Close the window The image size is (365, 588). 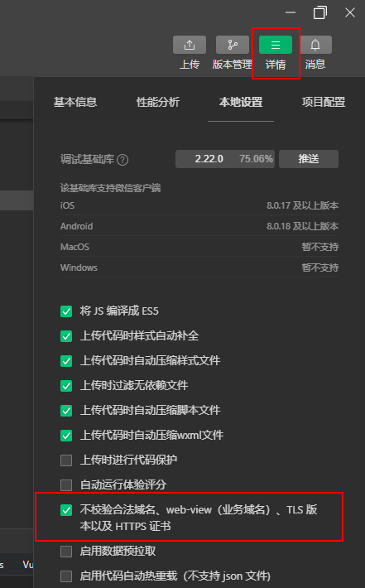350,12
